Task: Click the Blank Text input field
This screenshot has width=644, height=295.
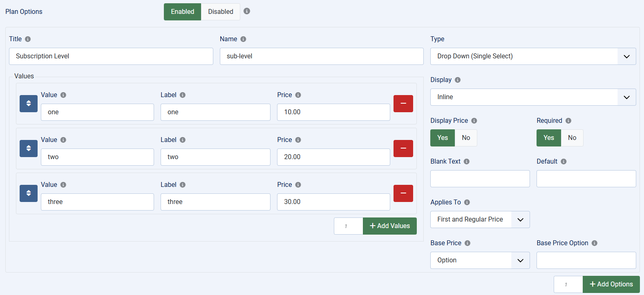Action: [480, 179]
